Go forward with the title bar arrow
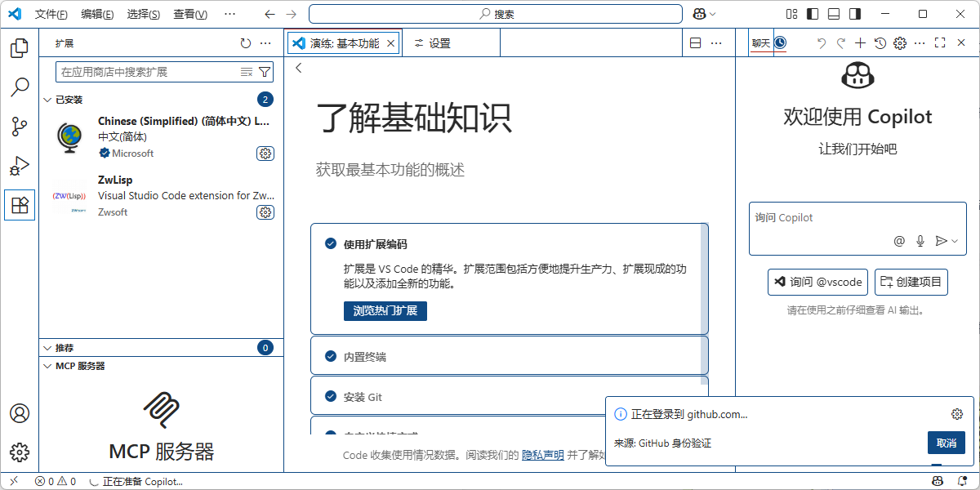The width and height of the screenshot is (980, 490). 292,14
